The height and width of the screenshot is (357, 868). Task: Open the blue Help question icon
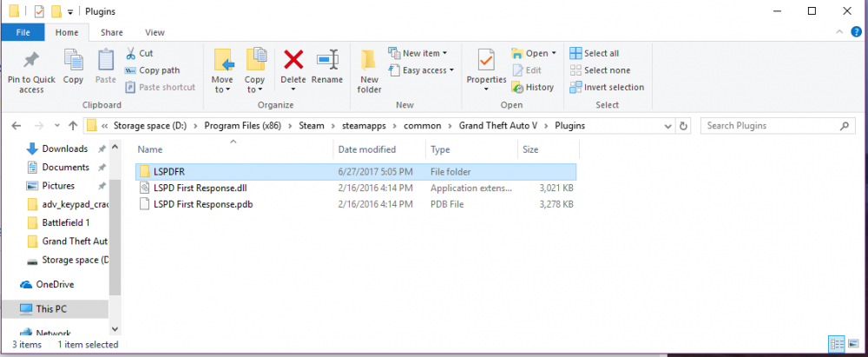[x=856, y=32]
